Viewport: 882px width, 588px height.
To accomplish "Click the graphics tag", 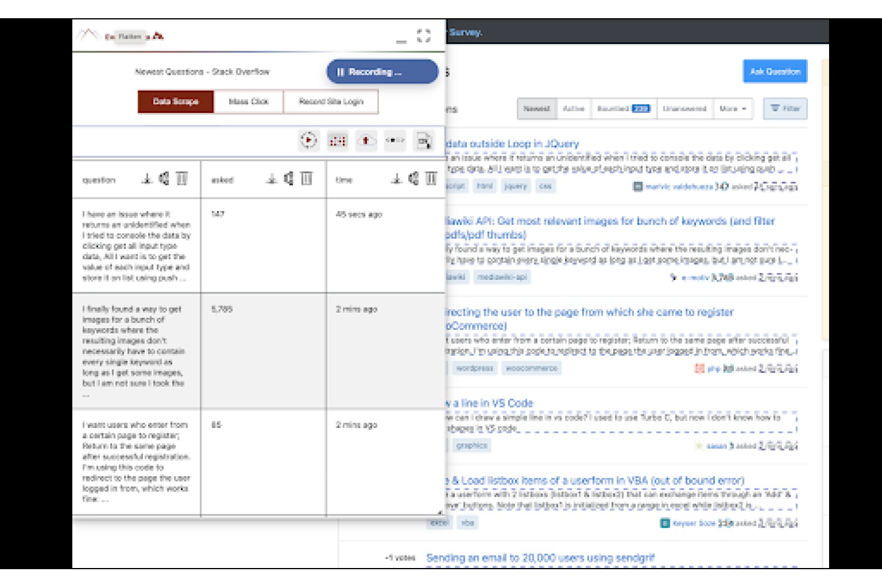I will 472,446.
